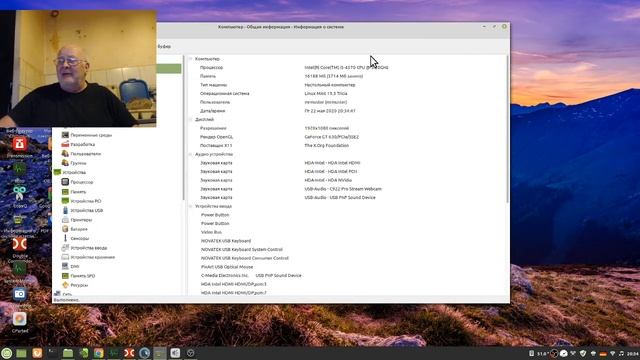Click the webcam video overlay
Screen dimensions: 640x360
click(78, 69)
